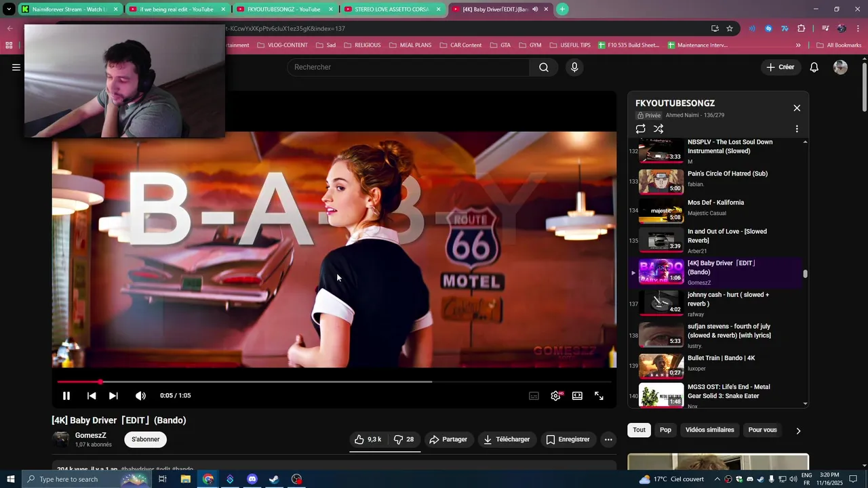This screenshot has height=488, width=868.
Task: Close the FKYOUTUBESONGZ playlist panel
Action: (797, 108)
